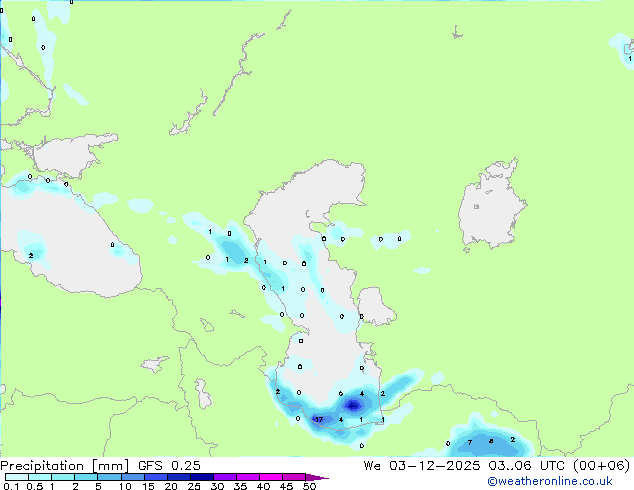
Task: Select the purple arrow tip above 50 mm
Action: (x=317, y=477)
